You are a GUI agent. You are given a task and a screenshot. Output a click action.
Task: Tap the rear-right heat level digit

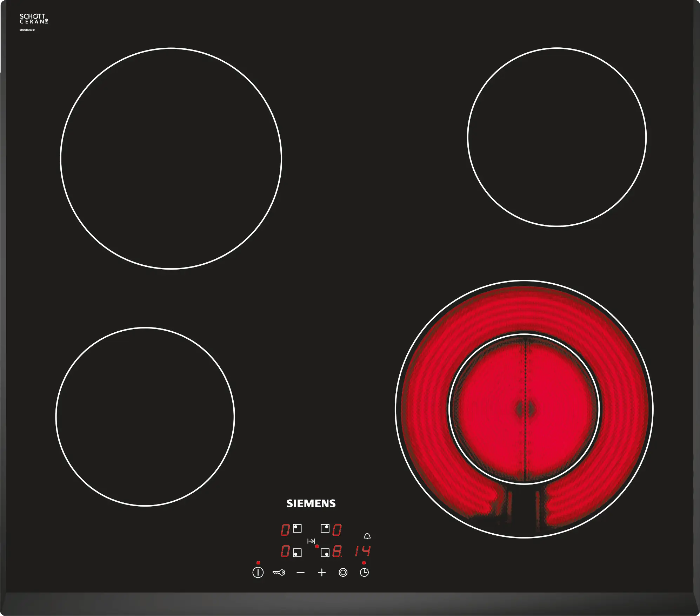(337, 530)
